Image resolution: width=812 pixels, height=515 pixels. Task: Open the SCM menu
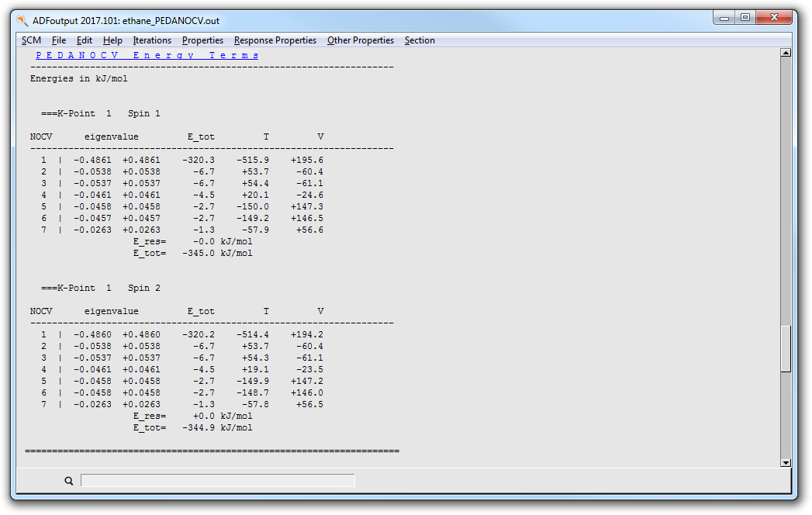click(31, 40)
